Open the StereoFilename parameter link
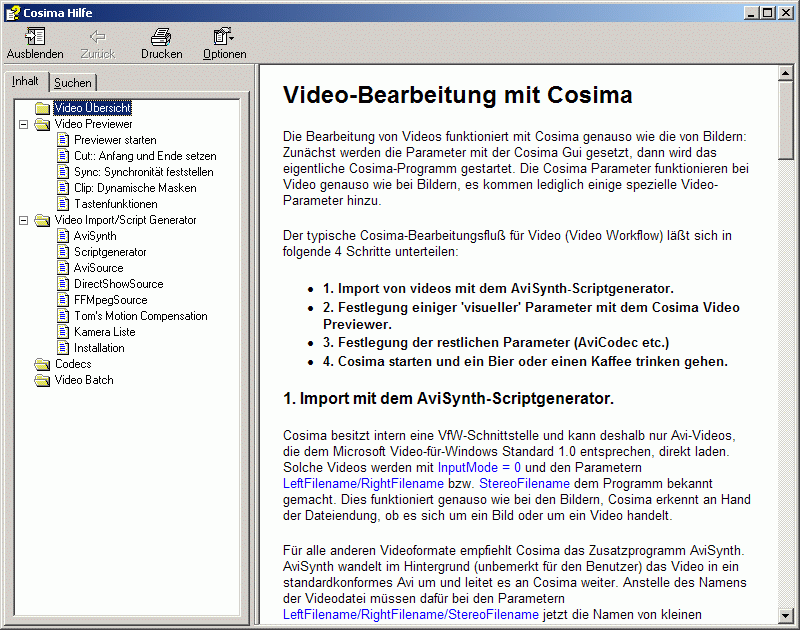The image size is (800, 630). pos(525,483)
